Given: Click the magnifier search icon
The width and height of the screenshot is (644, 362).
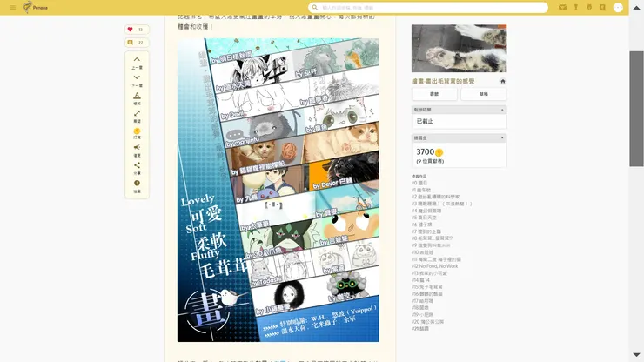Looking at the screenshot, I should point(315,7).
